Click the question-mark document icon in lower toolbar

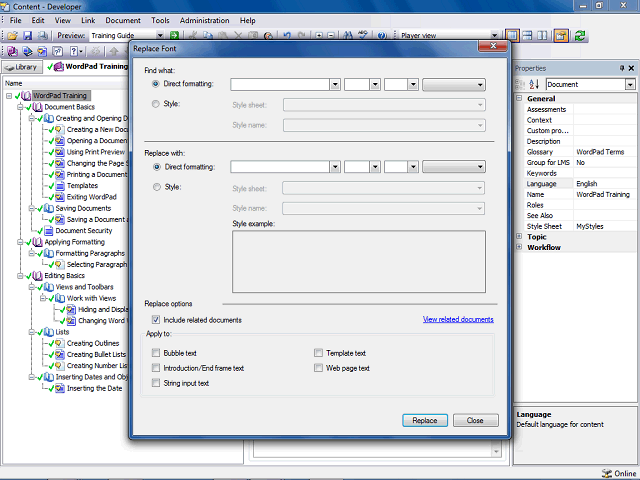[58, 51]
